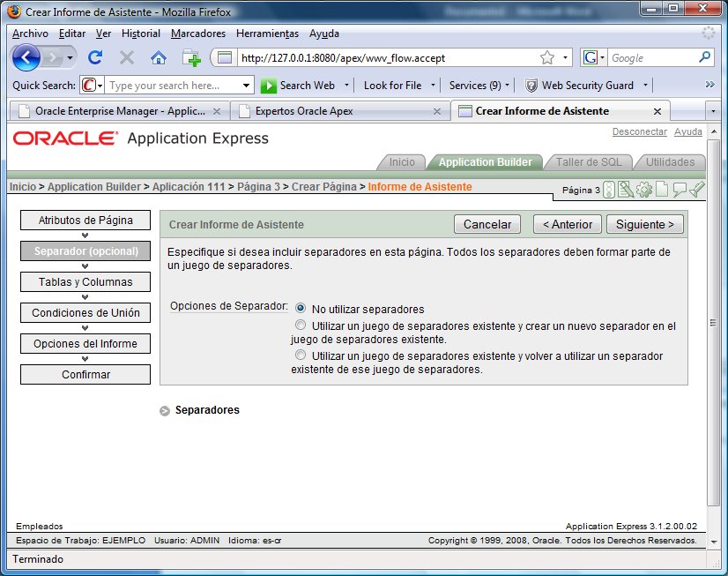The width and height of the screenshot is (728, 576).
Task: Select volver a utilizar un separador radio
Action: (301, 355)
